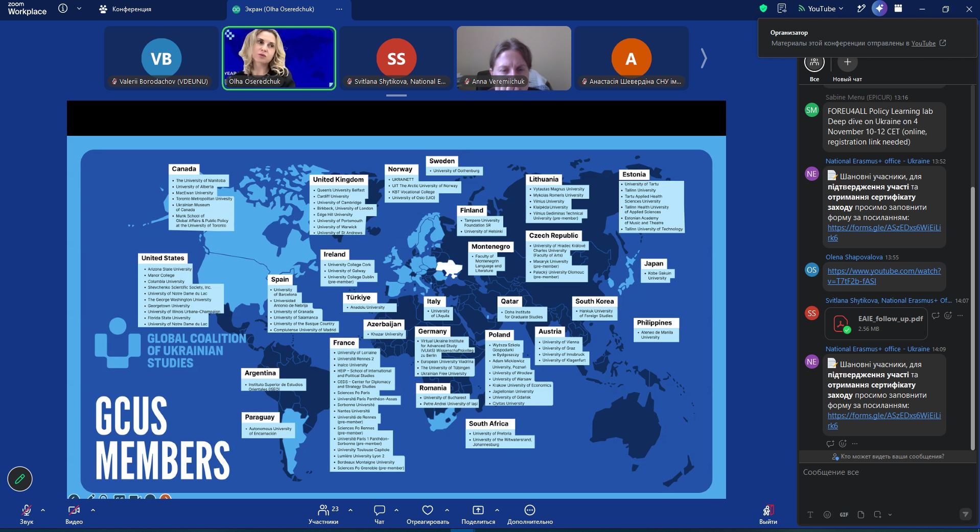Viewport: 980px width, 532px height.
Task: Attach a file using the file icon
Action: point(861,515)
